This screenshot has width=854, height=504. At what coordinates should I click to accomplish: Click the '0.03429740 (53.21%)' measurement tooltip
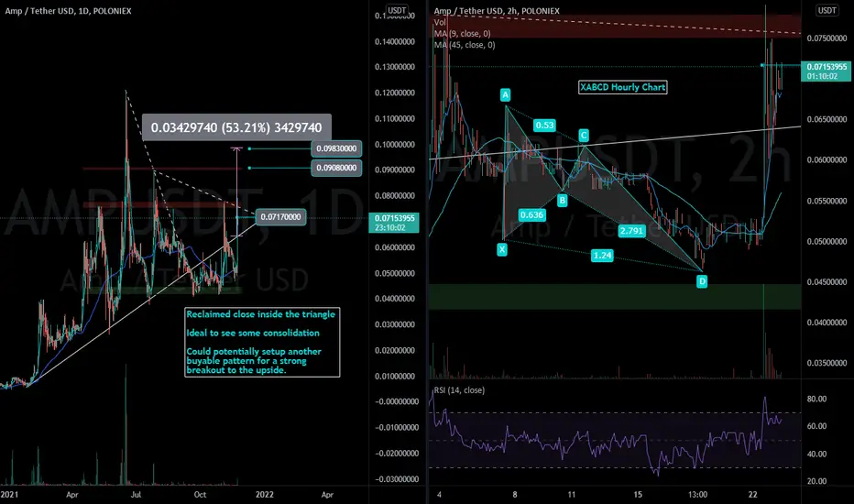coord(236,127)
